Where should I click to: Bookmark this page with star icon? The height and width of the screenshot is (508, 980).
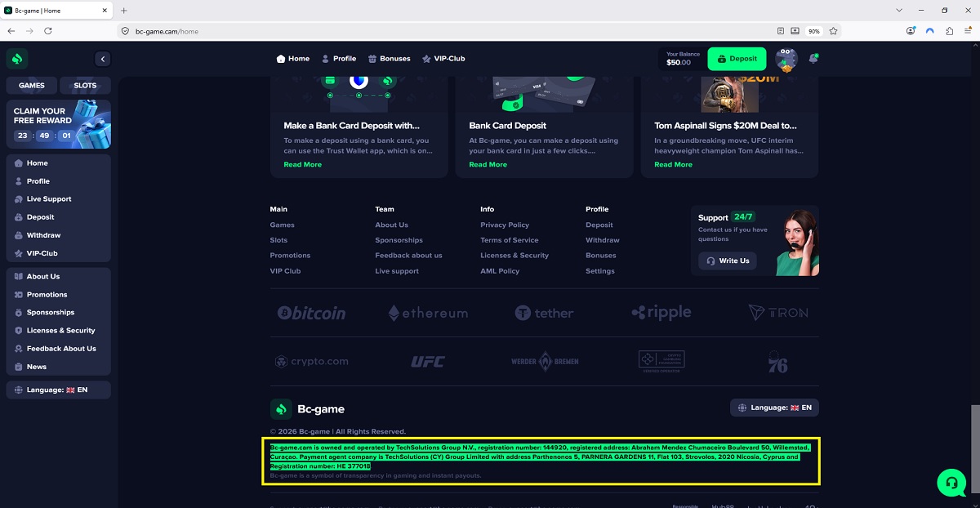tap(833, 31)
